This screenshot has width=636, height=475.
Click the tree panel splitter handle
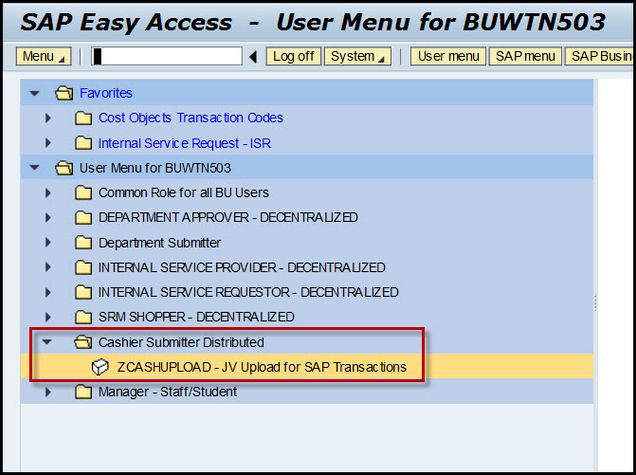[x=595, y=303]
